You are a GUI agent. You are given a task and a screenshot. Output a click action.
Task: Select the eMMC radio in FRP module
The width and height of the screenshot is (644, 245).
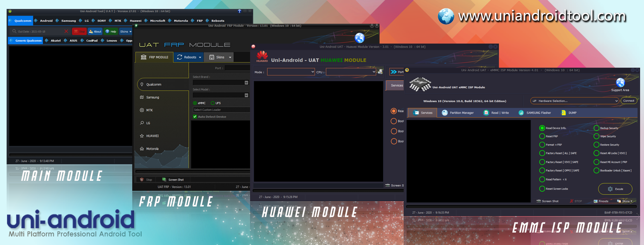tap(195, 103)
